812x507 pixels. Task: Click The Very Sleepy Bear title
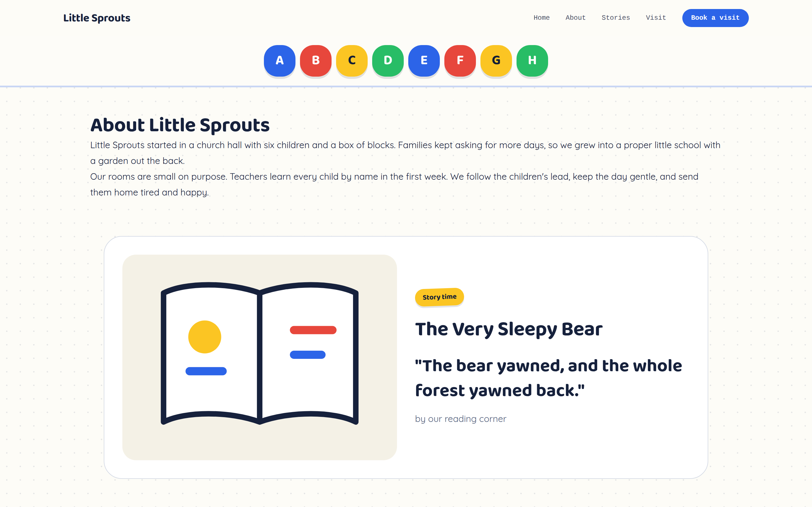509,329
